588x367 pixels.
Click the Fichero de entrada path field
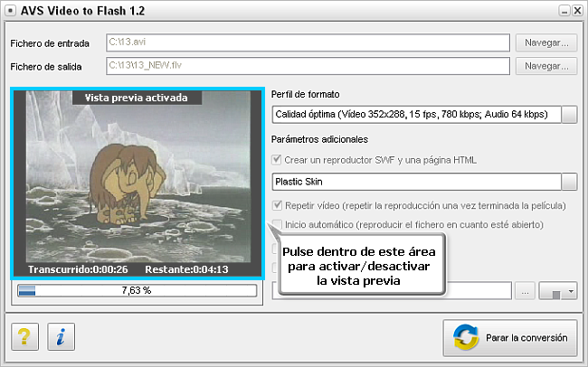[308, 42]
